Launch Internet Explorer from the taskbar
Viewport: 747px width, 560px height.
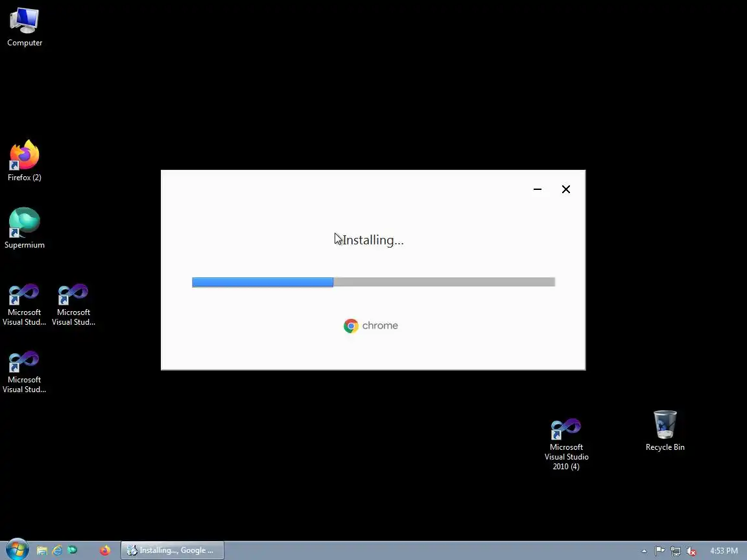click(x=57, y=550)
